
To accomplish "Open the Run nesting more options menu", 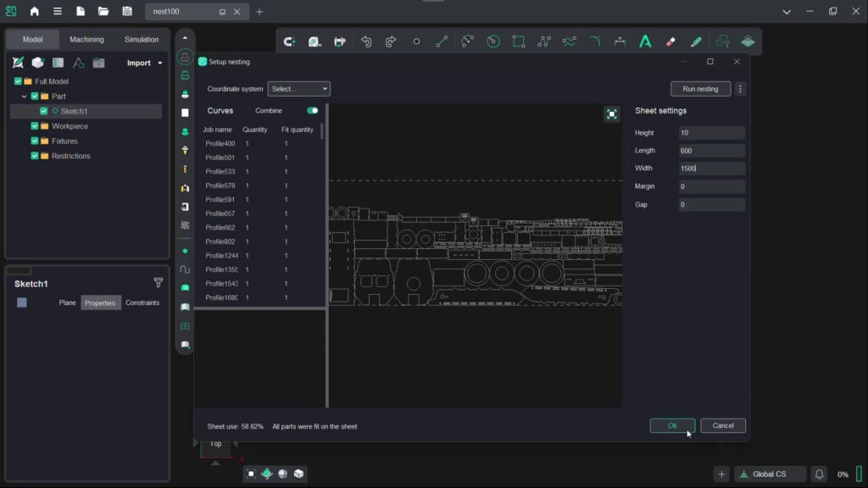I will 740,89.
